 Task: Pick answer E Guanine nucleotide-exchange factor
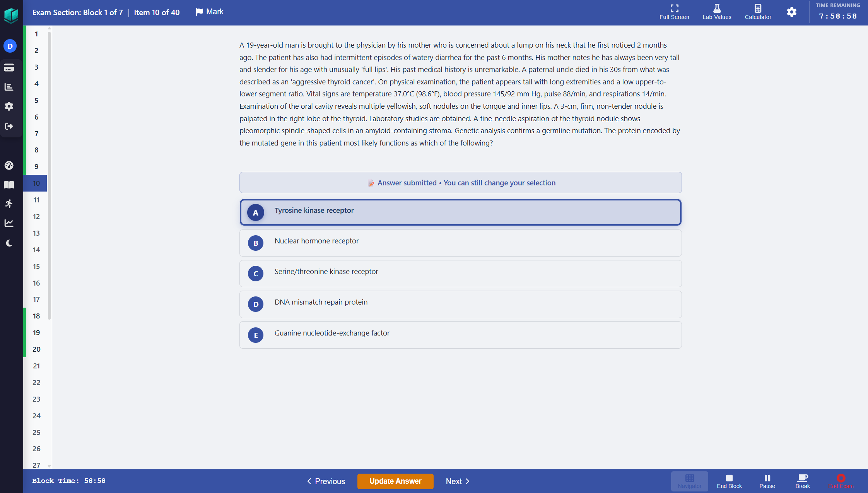click(x=460, y=335)
